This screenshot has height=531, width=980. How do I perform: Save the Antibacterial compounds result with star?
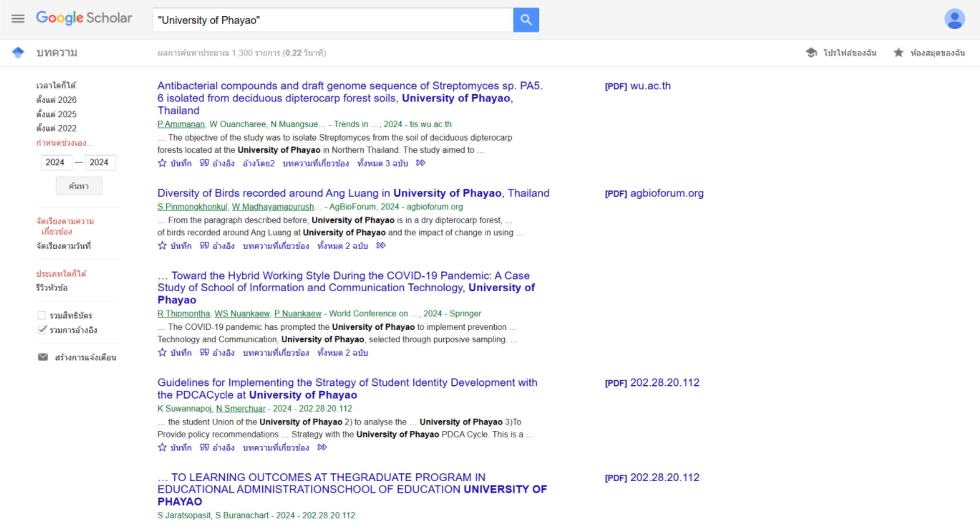[162, 163]
